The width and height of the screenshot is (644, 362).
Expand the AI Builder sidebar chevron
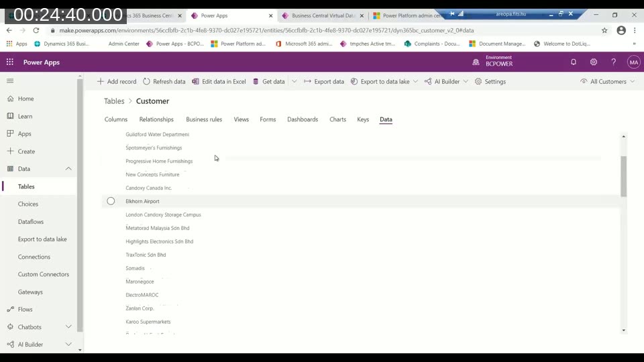68,345
